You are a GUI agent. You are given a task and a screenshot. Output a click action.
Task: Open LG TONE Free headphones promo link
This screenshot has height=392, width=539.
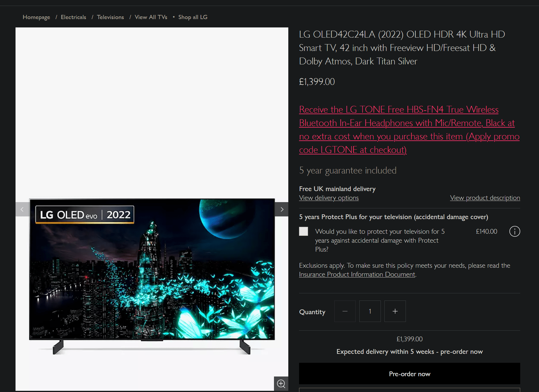409,130
